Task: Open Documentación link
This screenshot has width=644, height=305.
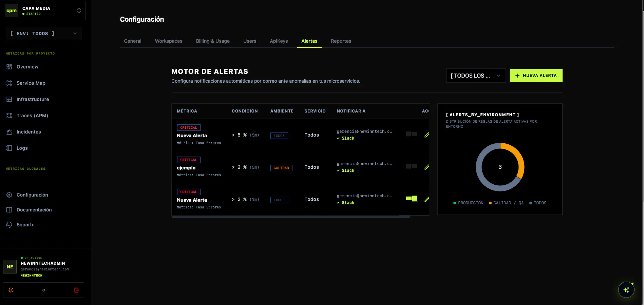Action: 34,210
